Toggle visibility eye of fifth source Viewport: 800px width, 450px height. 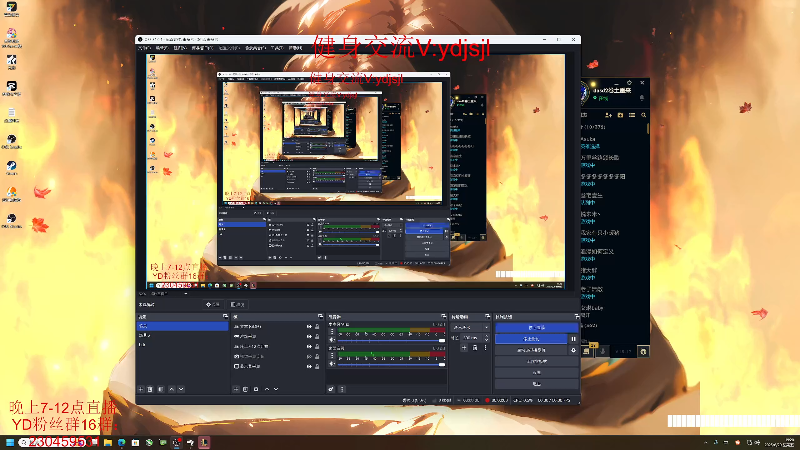coord(309,366)
